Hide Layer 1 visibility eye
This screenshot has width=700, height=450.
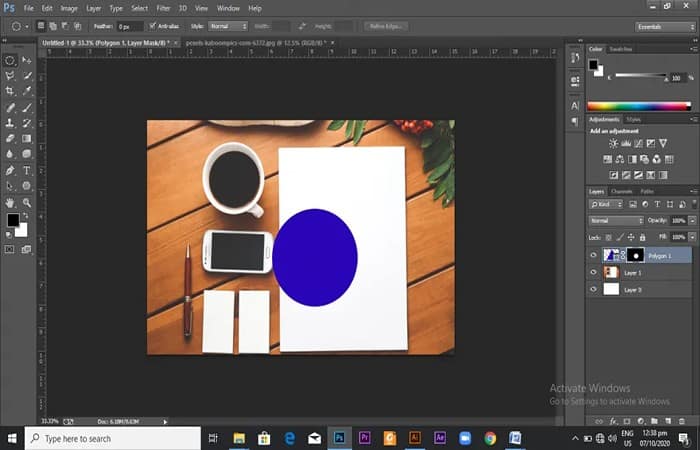pos(593,272)
